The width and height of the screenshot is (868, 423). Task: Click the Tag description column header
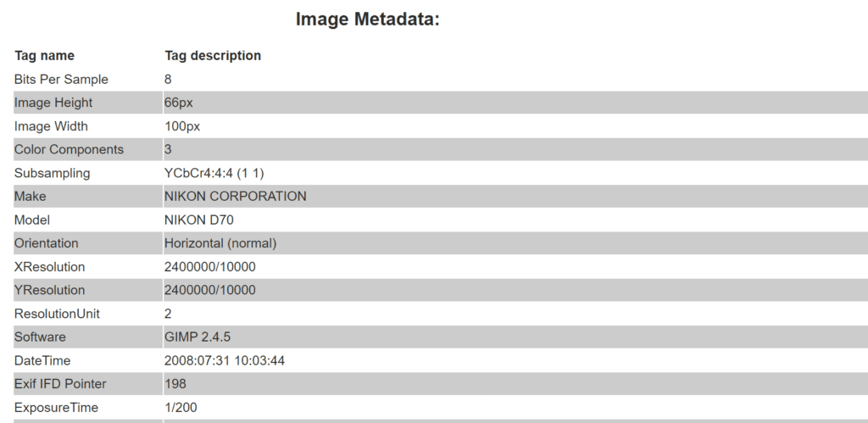click(213, 56)
